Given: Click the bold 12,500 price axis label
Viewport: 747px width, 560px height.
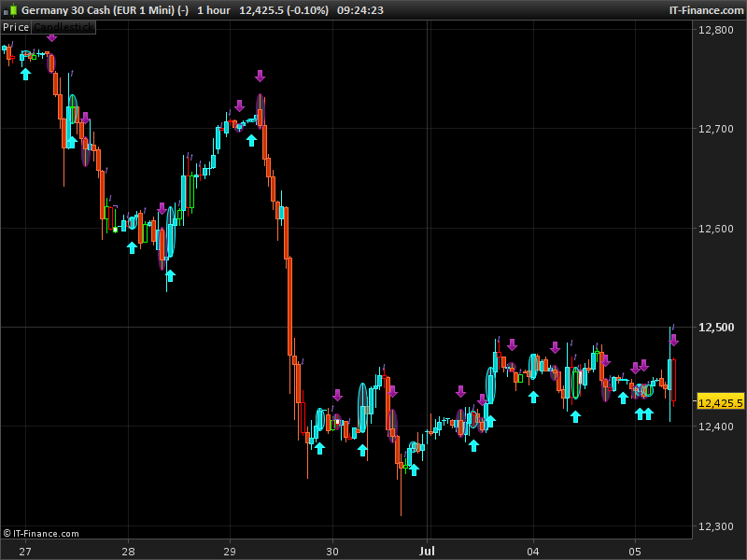Looking at the screenshot, I should click(x=715, y=328).
